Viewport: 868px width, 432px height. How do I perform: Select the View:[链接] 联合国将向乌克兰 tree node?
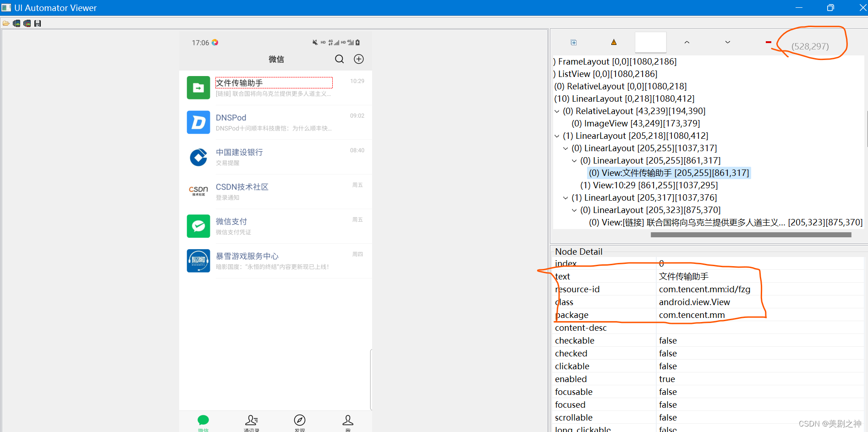[725, 223]
